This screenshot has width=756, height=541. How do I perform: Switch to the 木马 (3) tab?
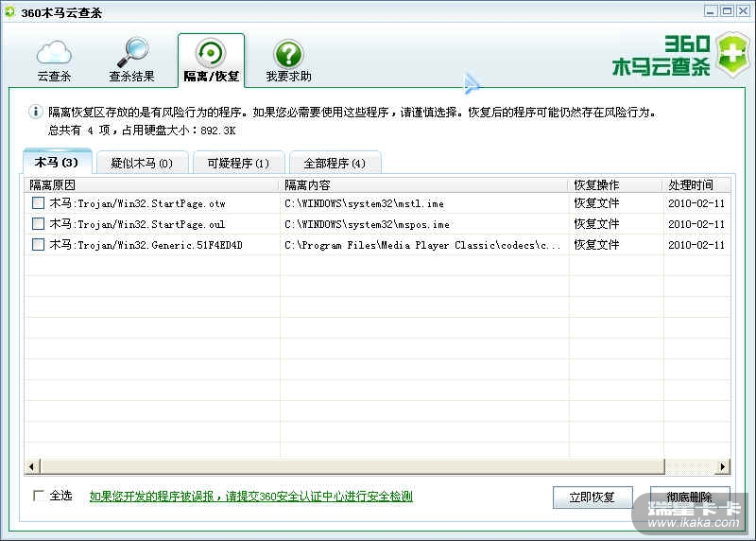57,162
